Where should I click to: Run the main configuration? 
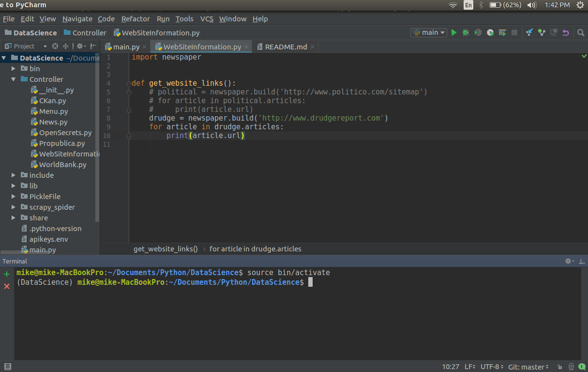coord(453,32)
